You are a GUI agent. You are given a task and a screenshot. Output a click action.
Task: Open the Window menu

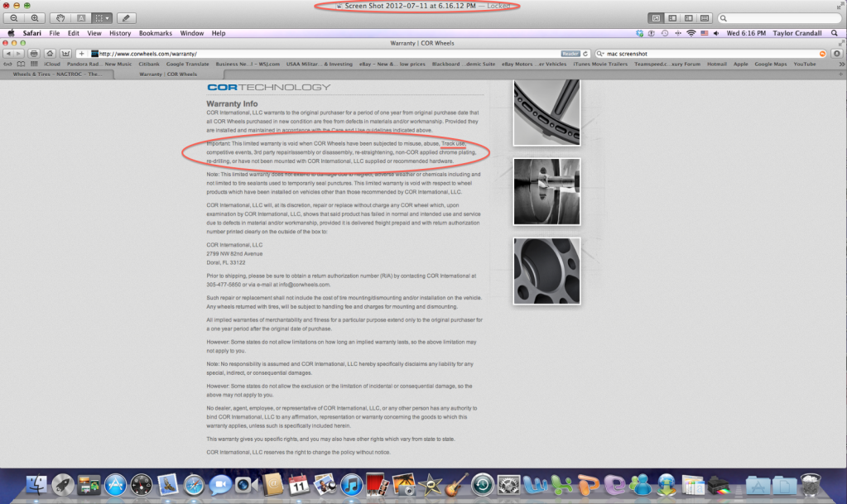192,33
